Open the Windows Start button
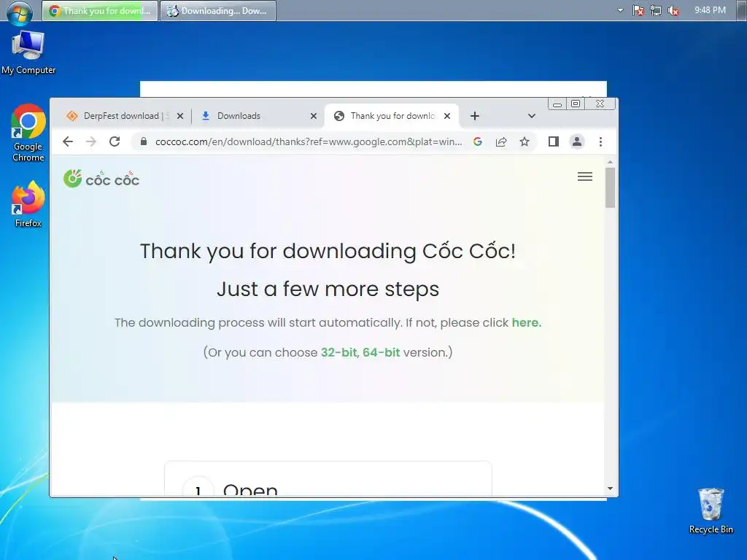 [x=19, y=12]
